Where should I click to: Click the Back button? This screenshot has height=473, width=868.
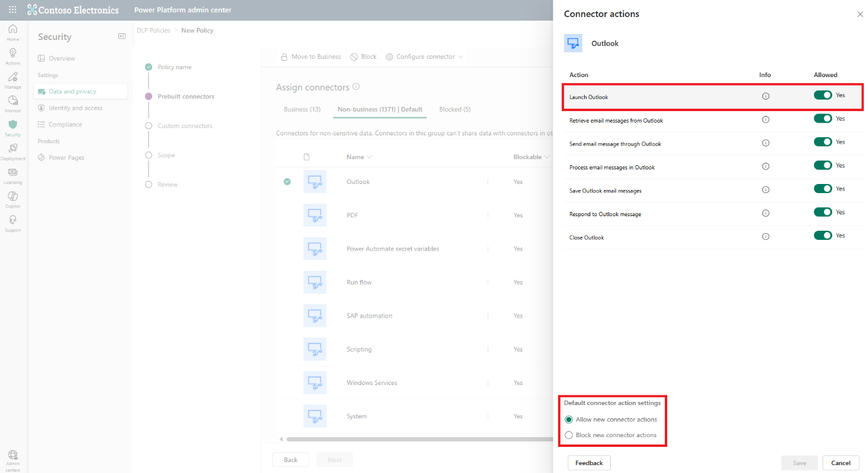pyautogui.click(x=291, y=460)
